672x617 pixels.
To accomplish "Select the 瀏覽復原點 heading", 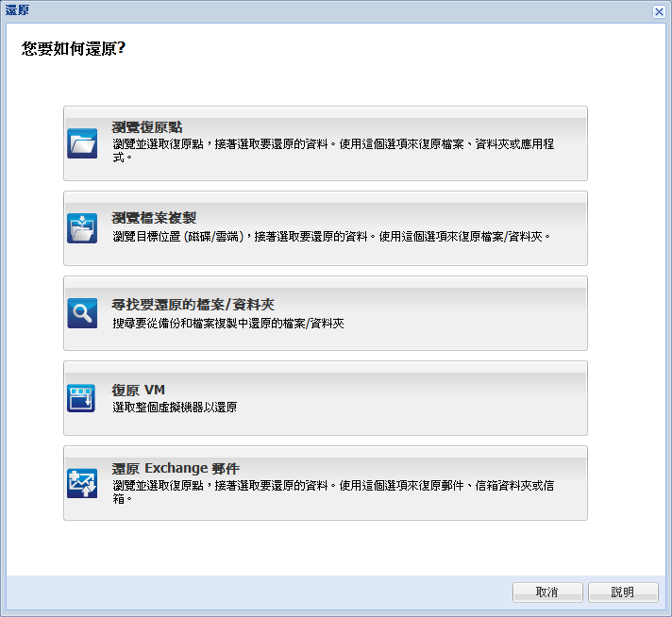I will 147,127.
